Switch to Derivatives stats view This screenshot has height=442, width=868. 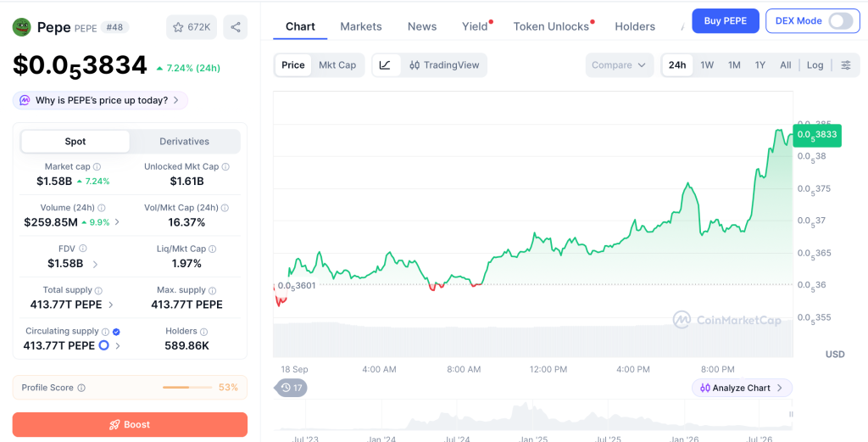click(184, 141)
